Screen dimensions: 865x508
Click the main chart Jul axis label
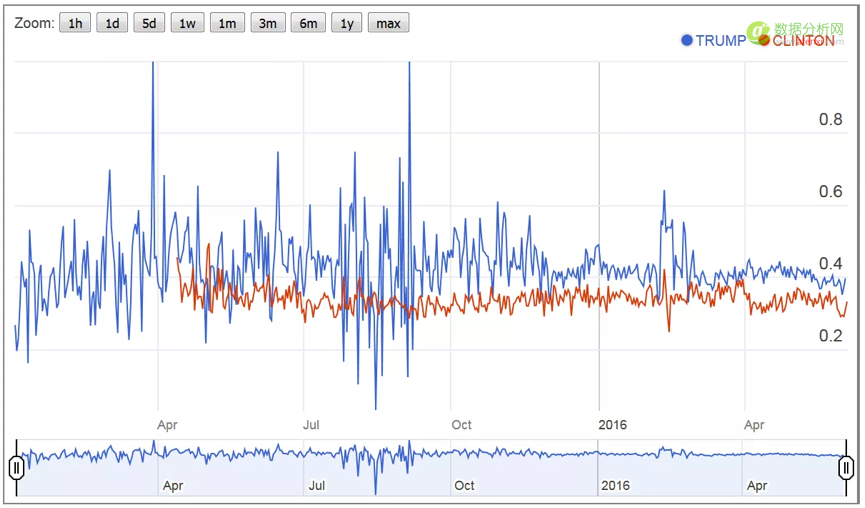coord(311,425)
